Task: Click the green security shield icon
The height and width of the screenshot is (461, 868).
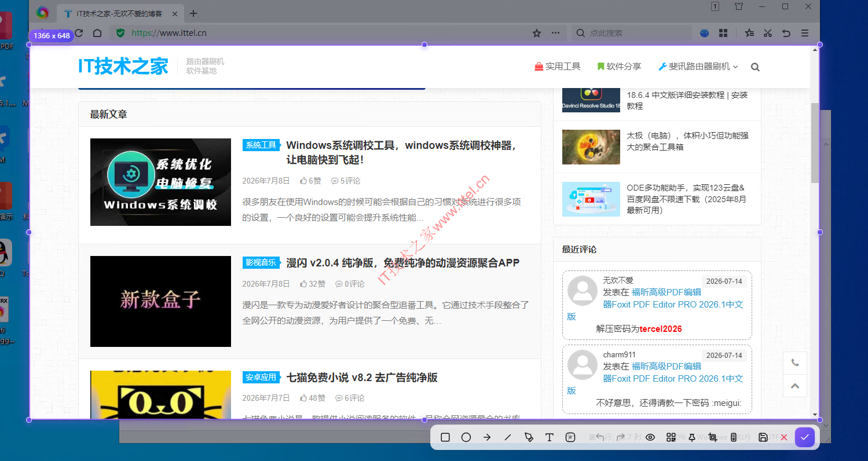Action: 120,33
